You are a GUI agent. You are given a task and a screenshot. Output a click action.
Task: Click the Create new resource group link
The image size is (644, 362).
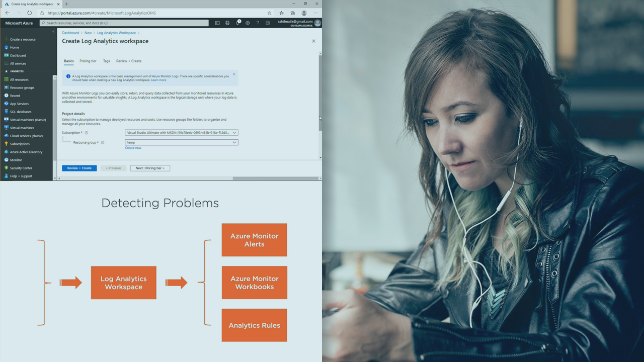click(133, 148)
